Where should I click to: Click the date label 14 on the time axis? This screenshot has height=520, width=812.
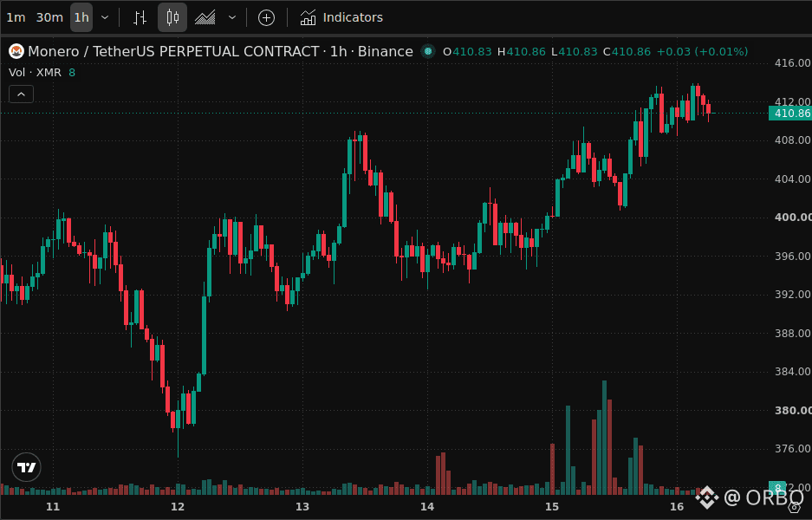(427, 506)
